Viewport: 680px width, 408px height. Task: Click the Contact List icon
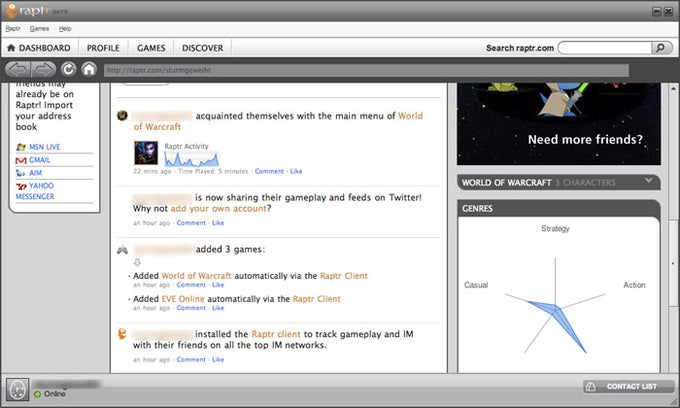point(591,386)
